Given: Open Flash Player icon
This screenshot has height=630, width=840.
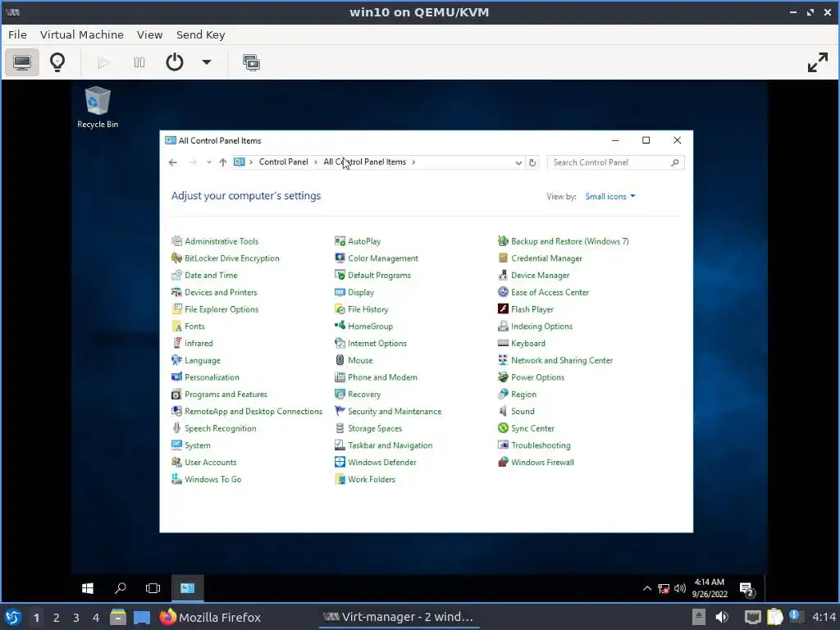Looking at the screenshot, I should [503, 309].
